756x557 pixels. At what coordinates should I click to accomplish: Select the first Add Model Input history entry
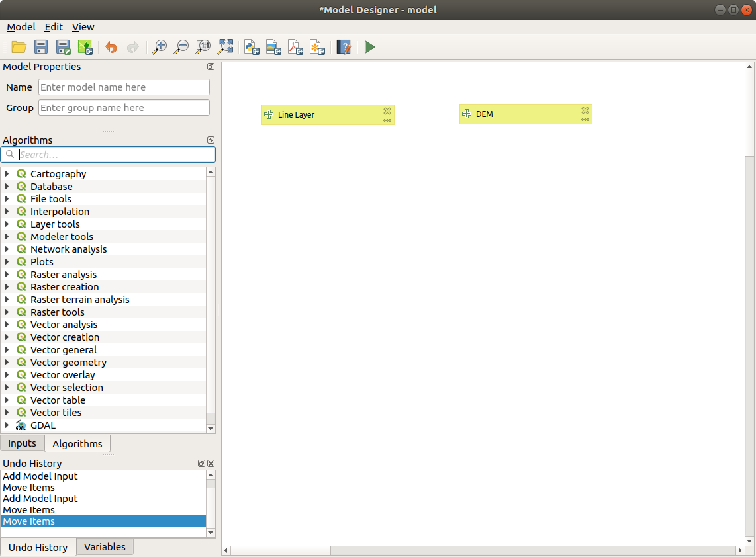pos(40,476)
